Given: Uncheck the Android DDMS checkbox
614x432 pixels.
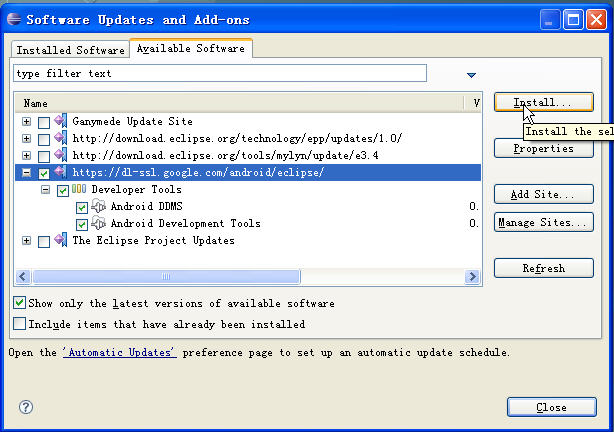Looking at the screenshot, I should click(x=81, y=208).
